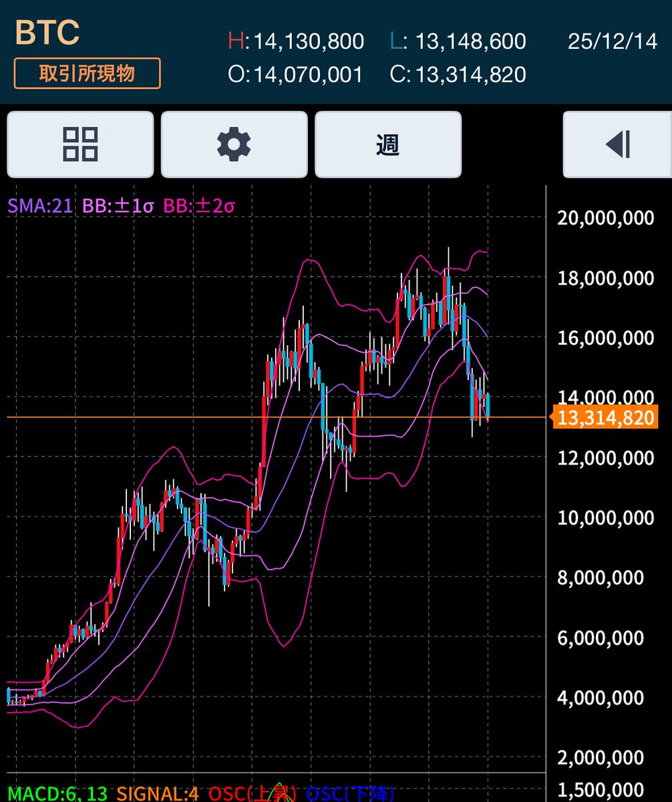Tap the 8,000,000 price axis label
The height and width of the screenshot is (802, 672).
[x=601, y=577]
